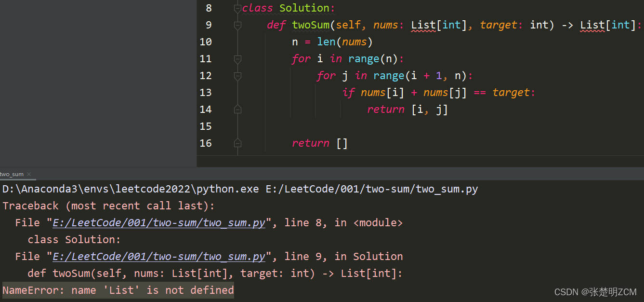The height and width of the screenshot is (302, 644).
Task: Click the fold-end marker at line 16
Action: point(237,143)
